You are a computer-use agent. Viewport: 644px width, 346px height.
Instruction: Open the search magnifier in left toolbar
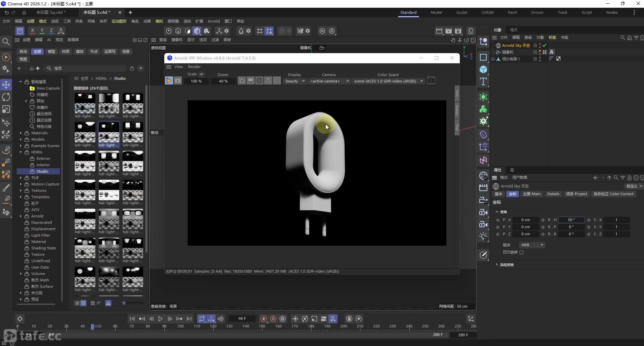[x=6, y=41]
